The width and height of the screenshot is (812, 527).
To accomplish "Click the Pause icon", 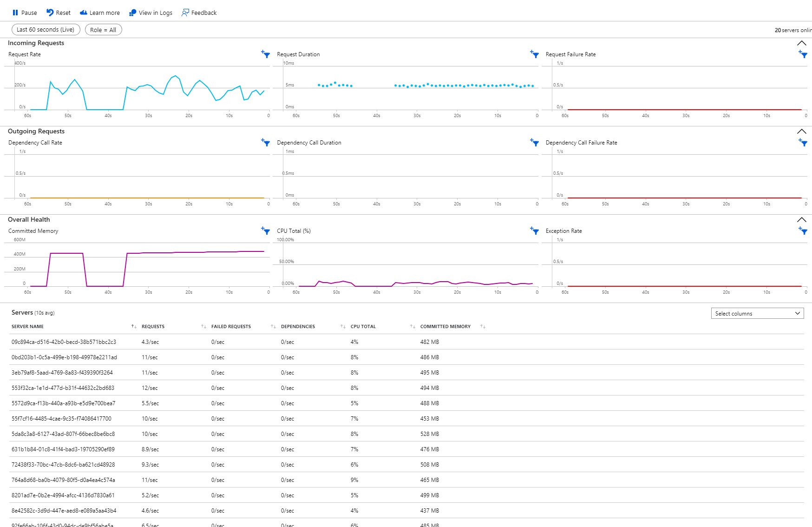I will 15,13.
